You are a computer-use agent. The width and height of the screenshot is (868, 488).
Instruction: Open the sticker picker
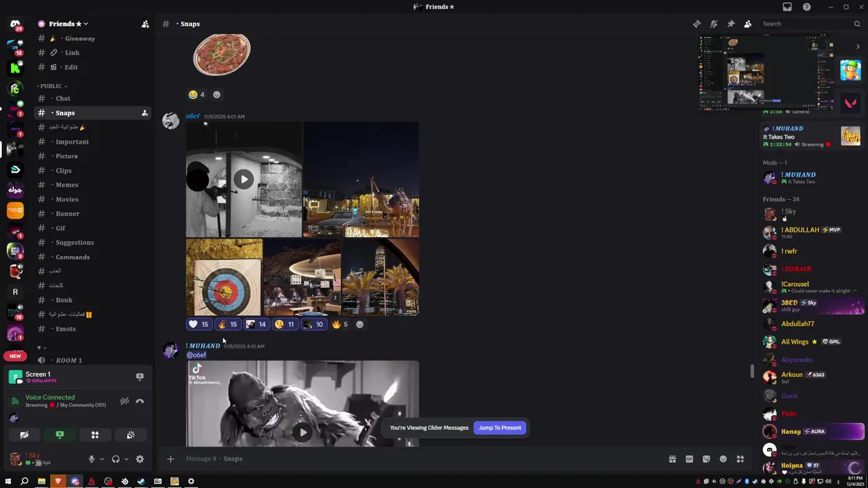point(706,459)
